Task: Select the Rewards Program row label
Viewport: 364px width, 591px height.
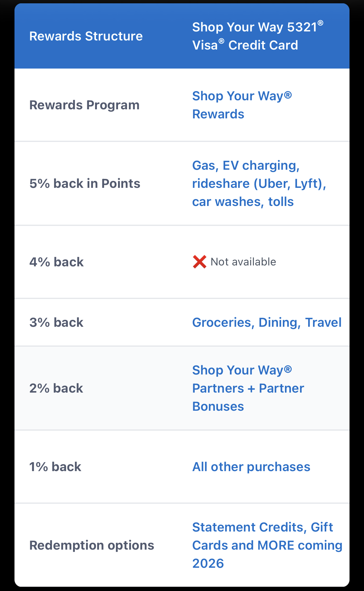Action: click(85, 105)
